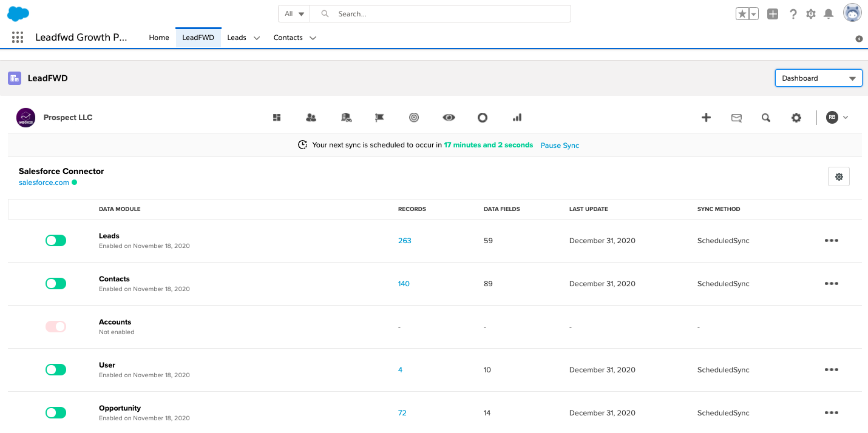The width and height of the screenshot is (868, 433).
Task: Click the RB user avatar circle
Action: tap(832, 118)
